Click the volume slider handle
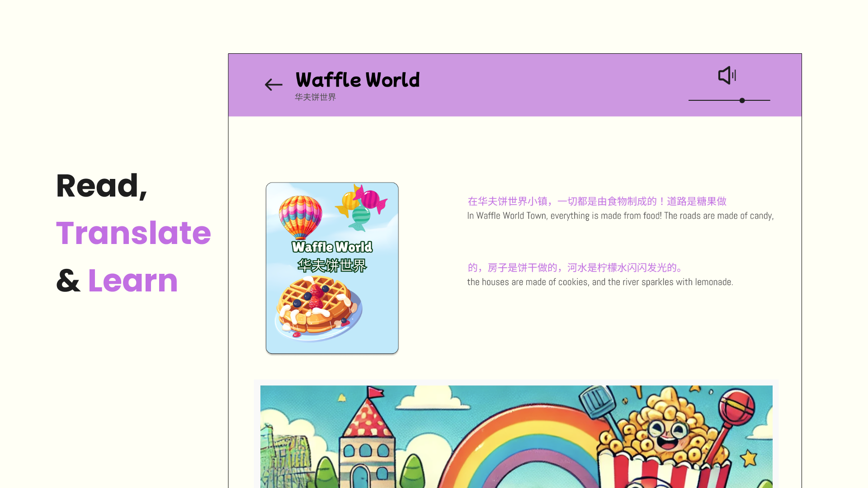868x488 pixels. tap(742, 100)
